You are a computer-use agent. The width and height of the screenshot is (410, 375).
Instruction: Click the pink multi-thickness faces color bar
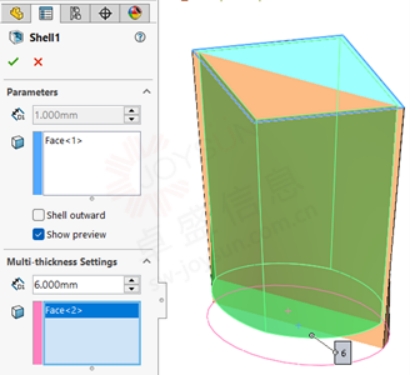click(x=38, y=333)
